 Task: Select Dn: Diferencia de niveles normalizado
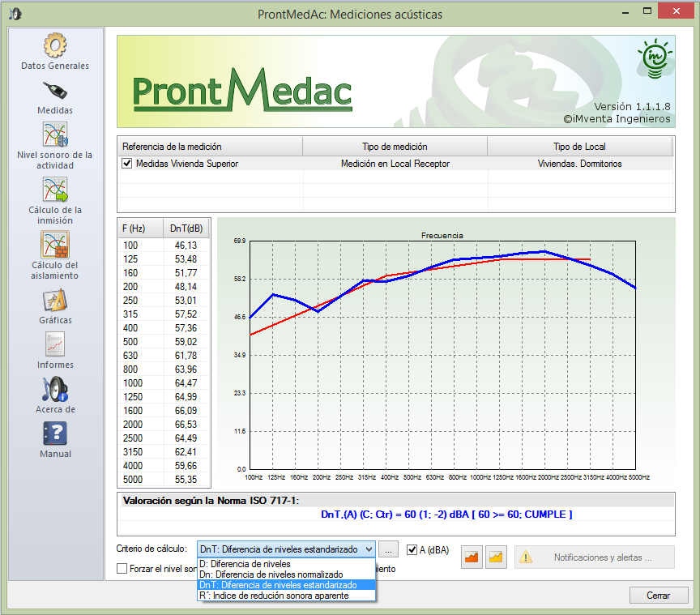pos(286,574)
